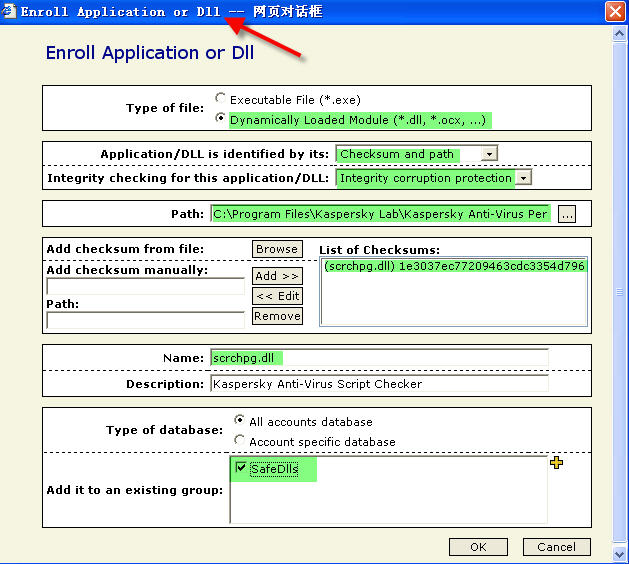
Task: Select the scrchpg.dll checksum list entry
Action: 454,266
